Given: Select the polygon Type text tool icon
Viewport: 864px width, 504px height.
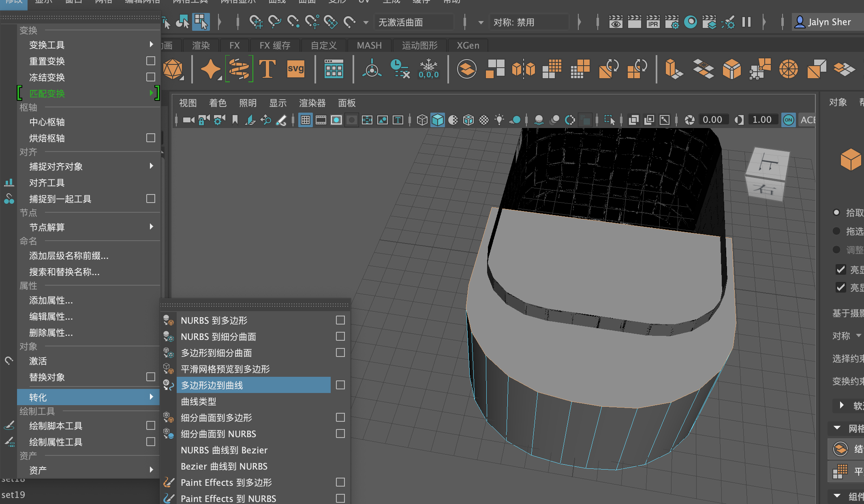Looking at the screenshot, I should click(x=267, y=69).
